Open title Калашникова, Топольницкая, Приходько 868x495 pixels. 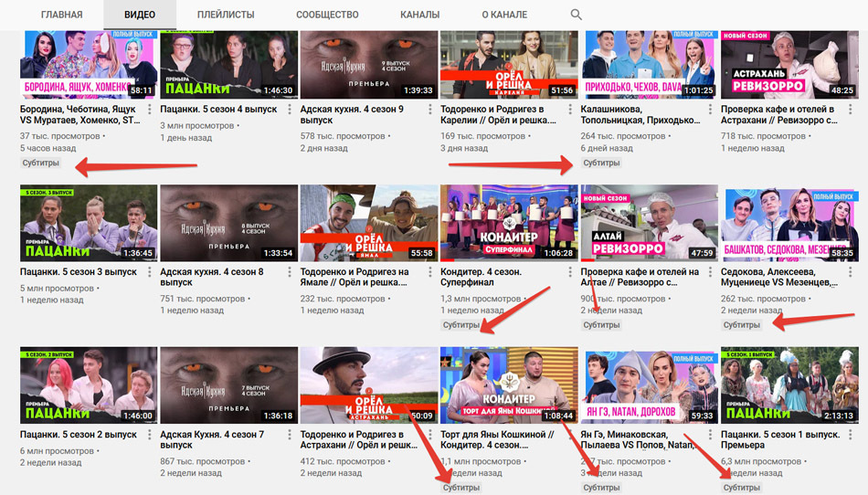point(640,114)
